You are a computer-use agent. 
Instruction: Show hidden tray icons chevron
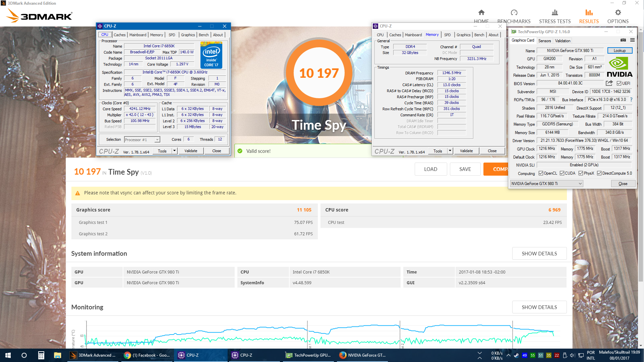coord(508,355)
